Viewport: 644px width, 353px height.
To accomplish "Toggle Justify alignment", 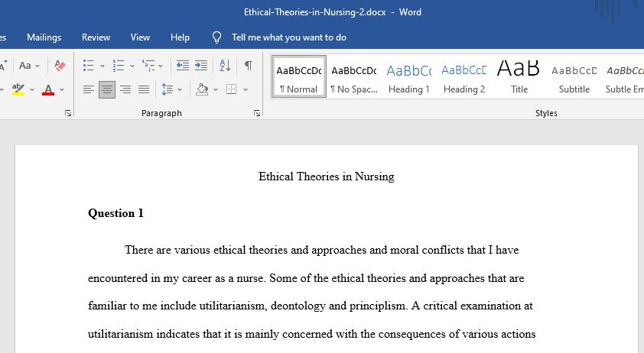I will [144, 89].
